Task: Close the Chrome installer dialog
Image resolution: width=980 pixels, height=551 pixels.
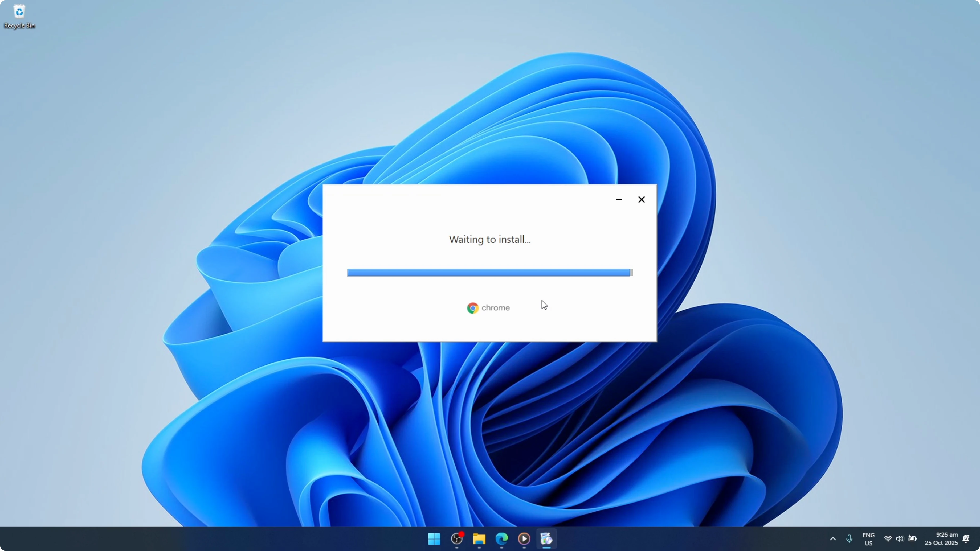Action: (x=642, y=199)
